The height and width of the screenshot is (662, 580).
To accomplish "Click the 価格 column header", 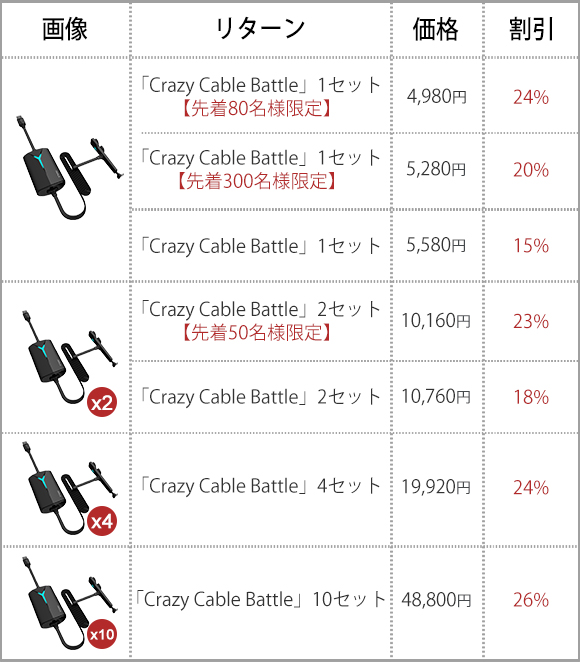I will pos(435,29).
